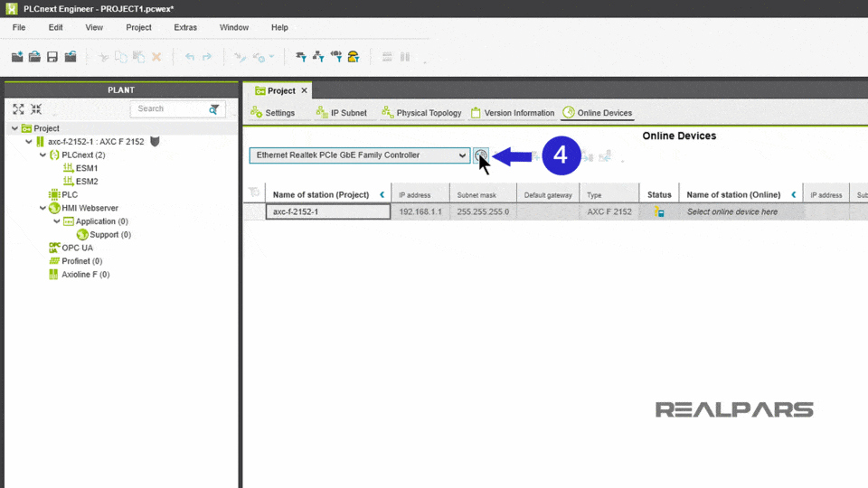The height and width of the screenshot is (488, 868).
Task: Click the 255.255.255.0 subnet mask cell
Action: point(483,211)
